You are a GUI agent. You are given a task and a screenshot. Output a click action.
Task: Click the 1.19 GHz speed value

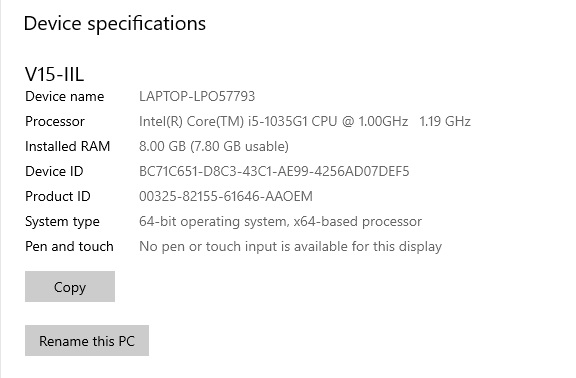[445, 122]
